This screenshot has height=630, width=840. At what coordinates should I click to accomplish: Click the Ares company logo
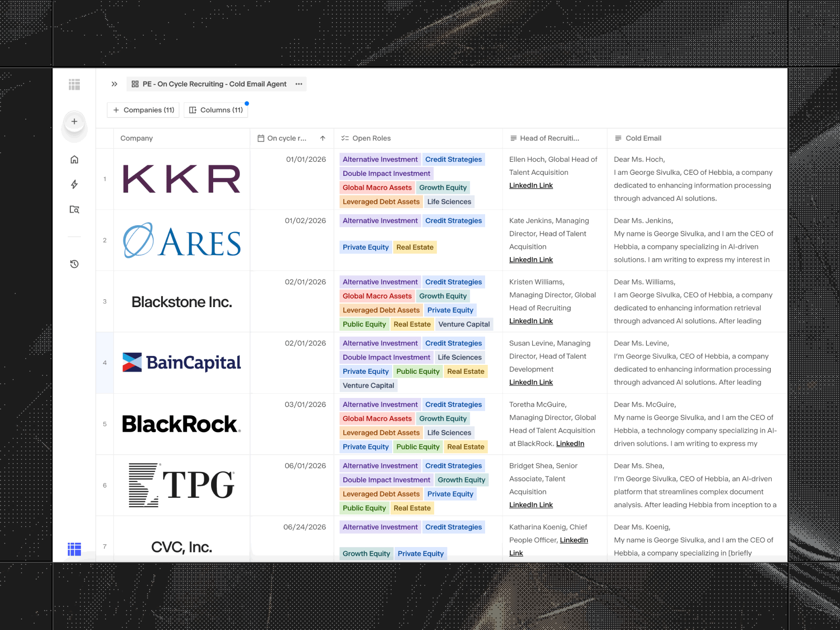182,240
